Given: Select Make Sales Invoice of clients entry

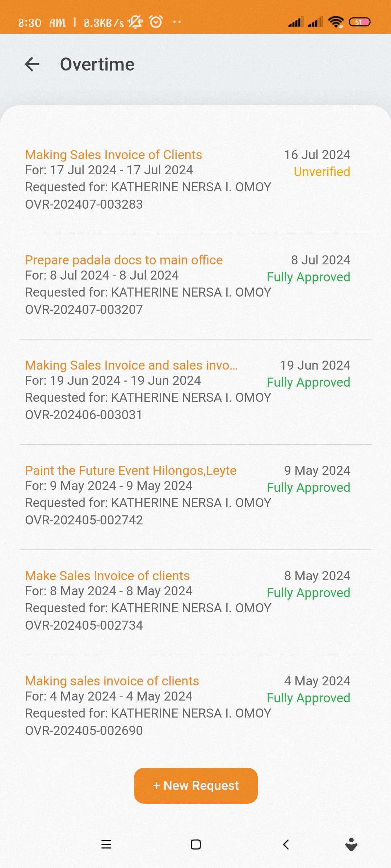Looking at the screenshot, I should pyautogui.click(x=108, y=576).
